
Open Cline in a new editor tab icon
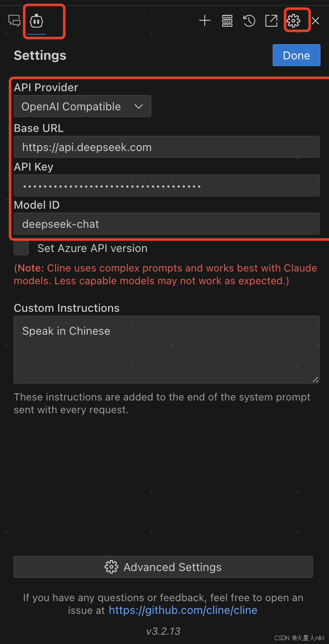(x=271, y=20)
